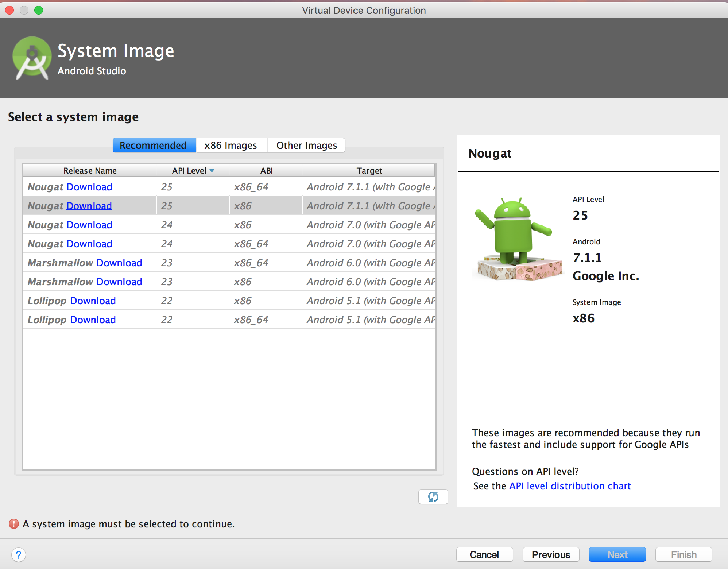Screen dimensions: 728x569
Task: Click the refresh system images icon
Action: (433, 496)
